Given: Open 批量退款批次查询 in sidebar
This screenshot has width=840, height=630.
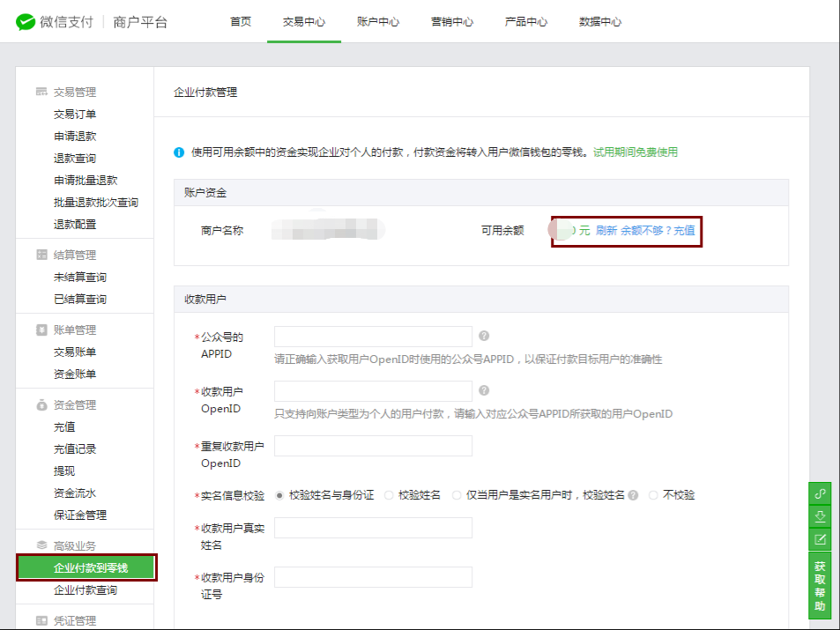Looking at the screenshot, I should 96,202.
